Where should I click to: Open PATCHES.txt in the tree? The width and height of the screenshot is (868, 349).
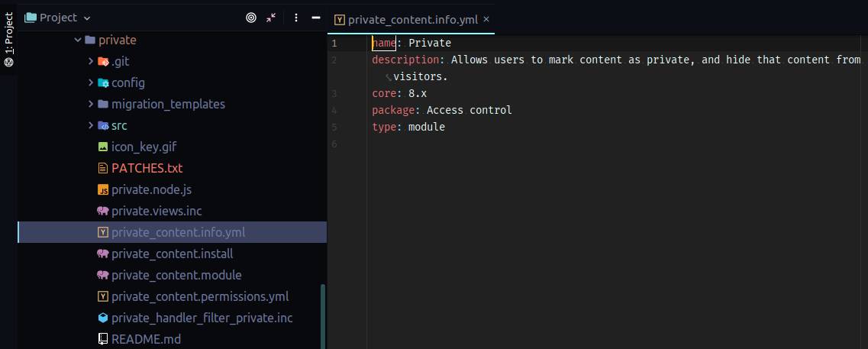(x=147, y=168)
